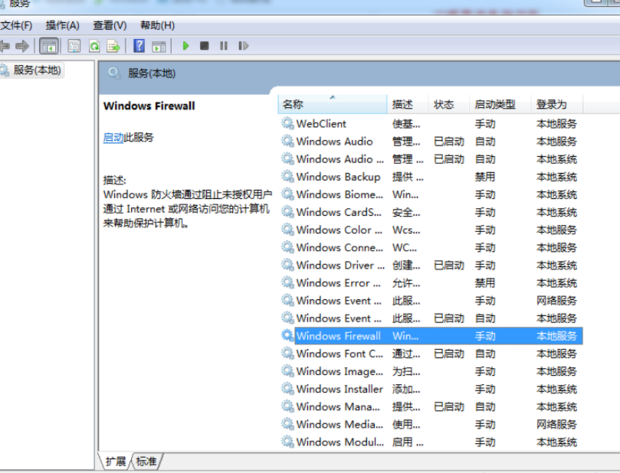Start the service with green play button
The width and height of the screenshot is (620, 473).
click(185, 46)
